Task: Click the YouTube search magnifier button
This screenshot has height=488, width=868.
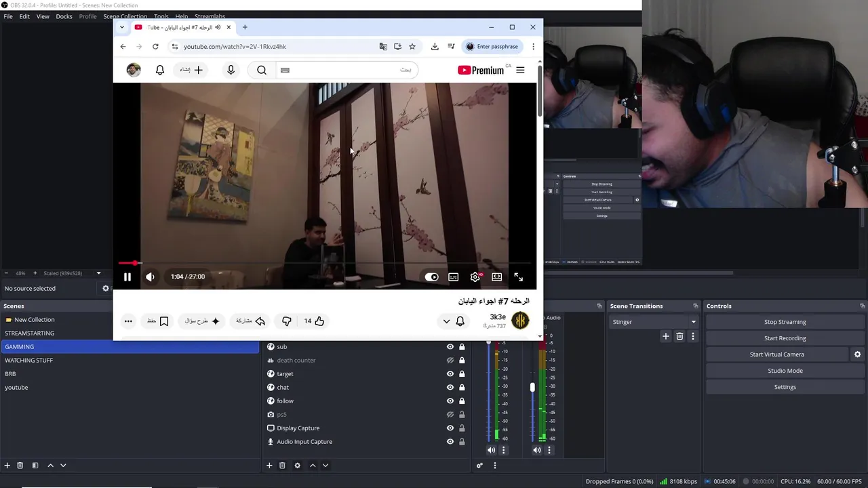Action: tap(262, 70)
